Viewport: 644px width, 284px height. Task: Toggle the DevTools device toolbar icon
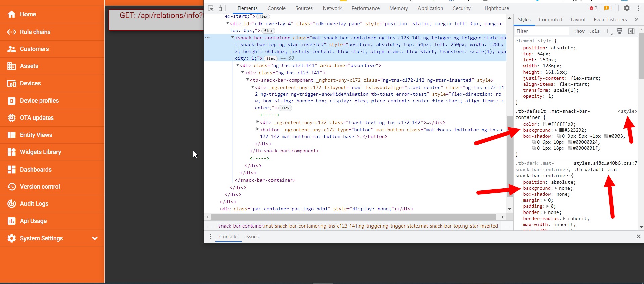click(222, 8)
